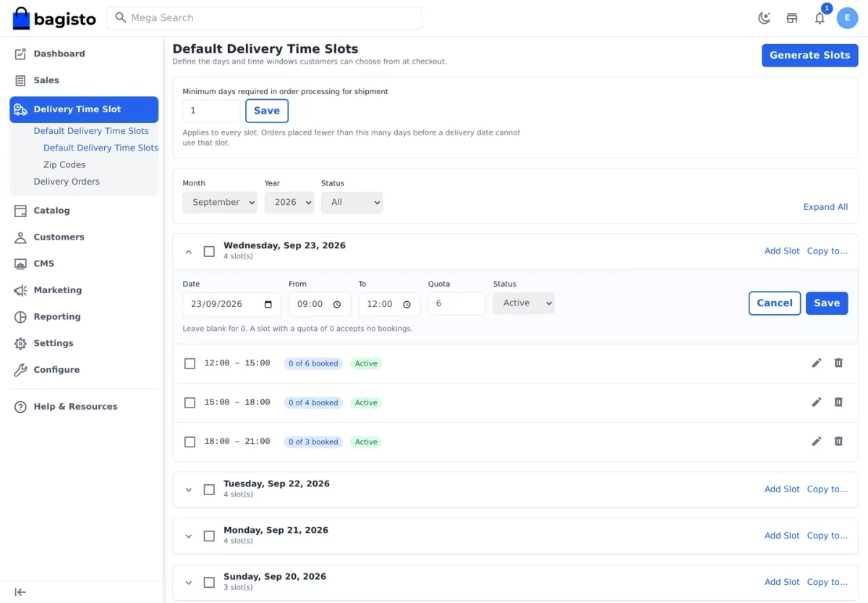Open the storefront shop icon
This screenshot has width=868, height=603.
(x=792, y=18)
